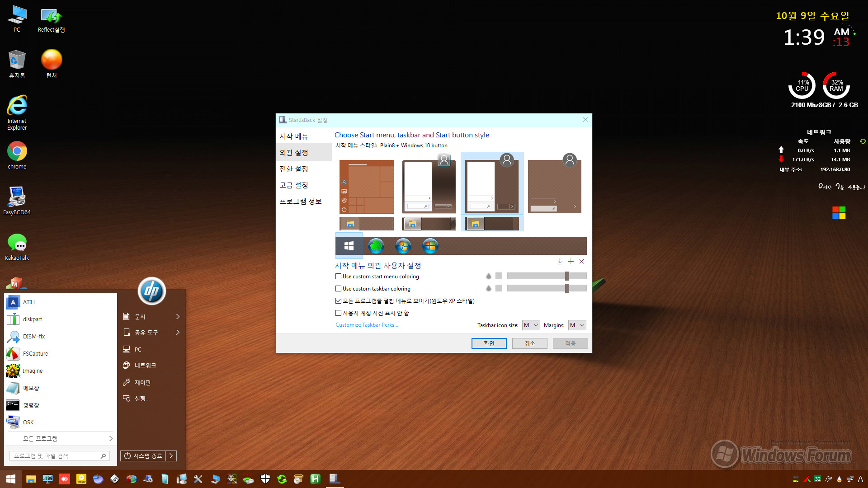
Task: Open the PC desktop icon
Action: coord(17,19)
